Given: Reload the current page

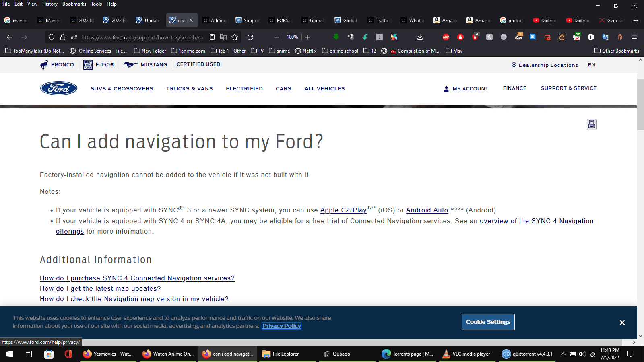Looking at the screenshot, I should 250,37.
